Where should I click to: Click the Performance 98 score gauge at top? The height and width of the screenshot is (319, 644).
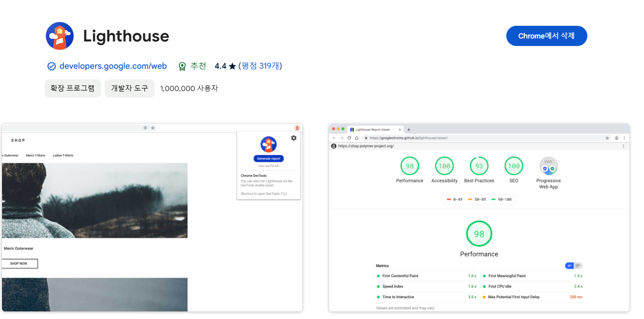click(x=410, y=166)
